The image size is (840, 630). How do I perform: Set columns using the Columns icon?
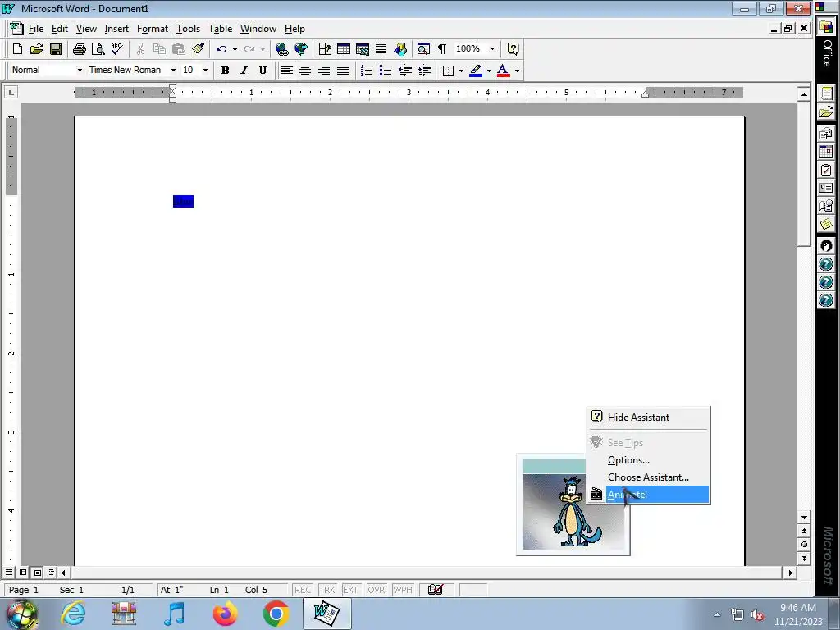[x=381, y=49]
